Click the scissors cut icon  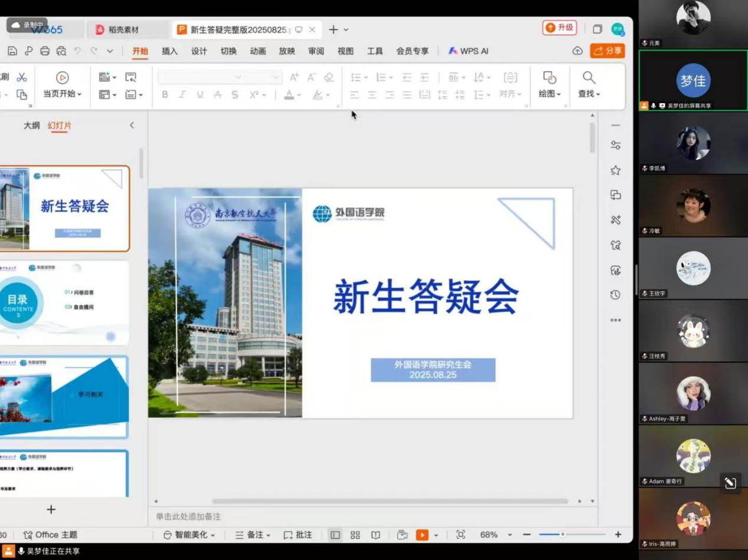(x=22, y=77)
